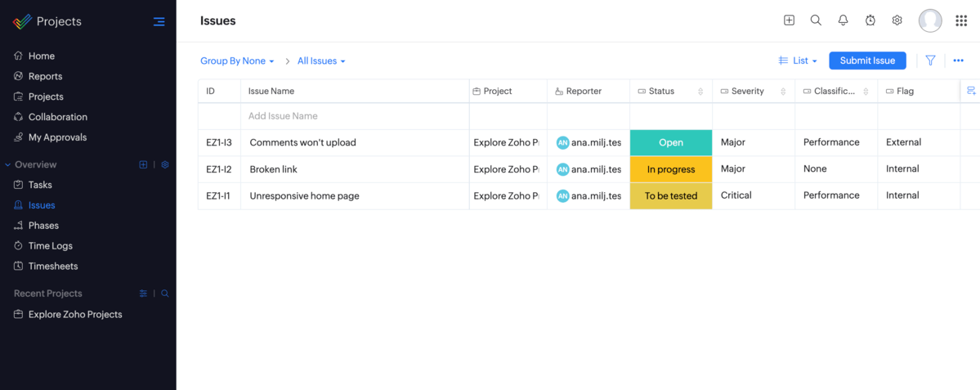Click the plus icon beside Overview
Screen dimensions: 980x390
143,164
